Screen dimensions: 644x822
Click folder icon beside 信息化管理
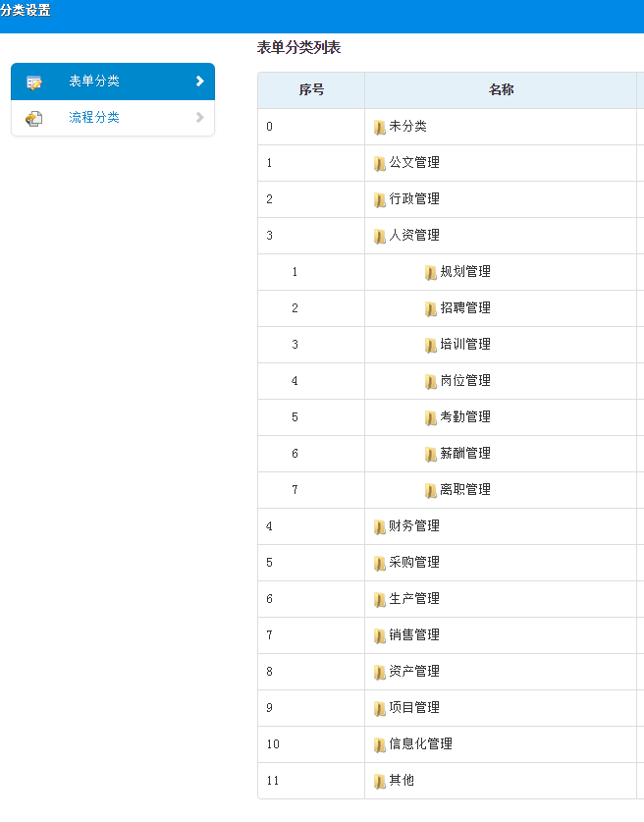pyautogui.click(x=379, y=745)
